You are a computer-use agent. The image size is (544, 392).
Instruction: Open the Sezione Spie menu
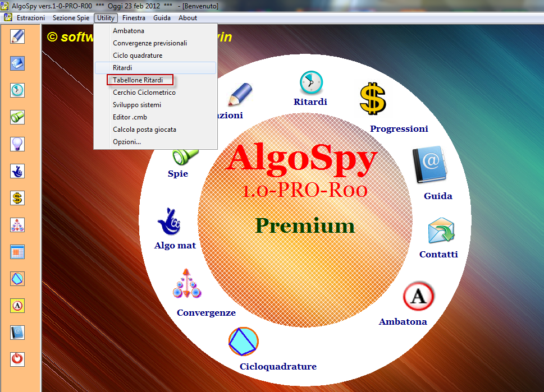[71, 18]
